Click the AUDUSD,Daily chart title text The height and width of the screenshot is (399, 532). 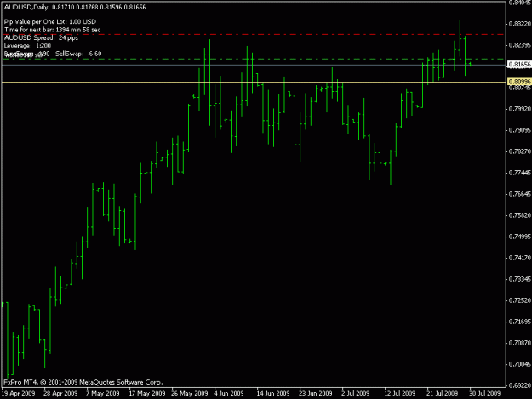[26, 7]
